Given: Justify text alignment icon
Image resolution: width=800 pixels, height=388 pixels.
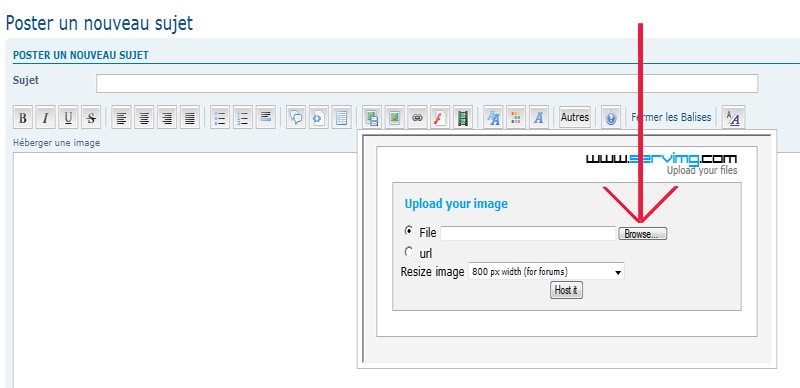Looking at the screenshot, I should [190, 118].
